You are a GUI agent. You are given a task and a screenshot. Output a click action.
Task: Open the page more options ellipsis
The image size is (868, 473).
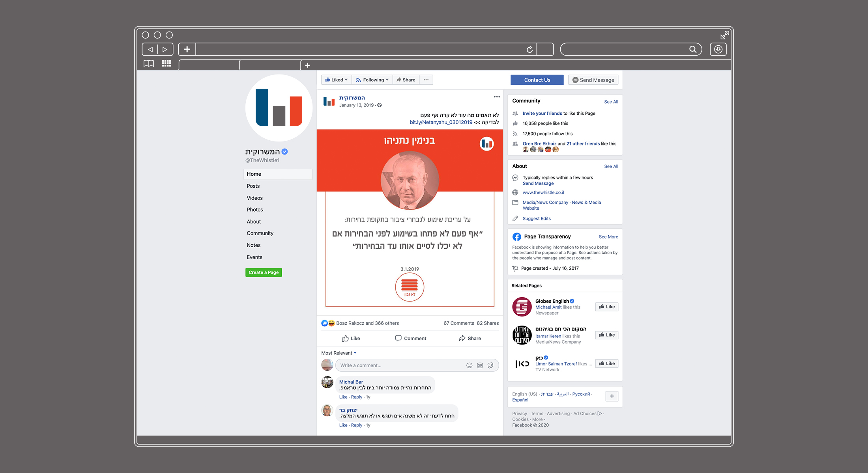click(x=426, y=80)
